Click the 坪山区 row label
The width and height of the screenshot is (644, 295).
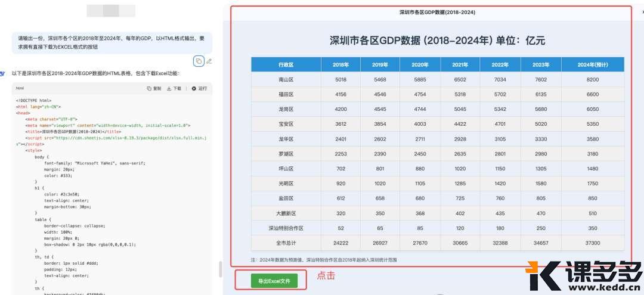coord(286,169)
